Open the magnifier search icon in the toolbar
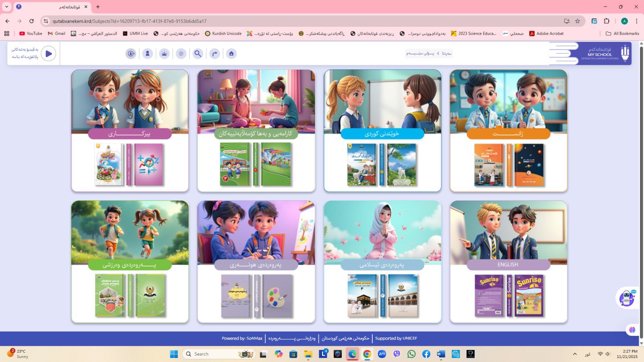 tap(198, 53)
